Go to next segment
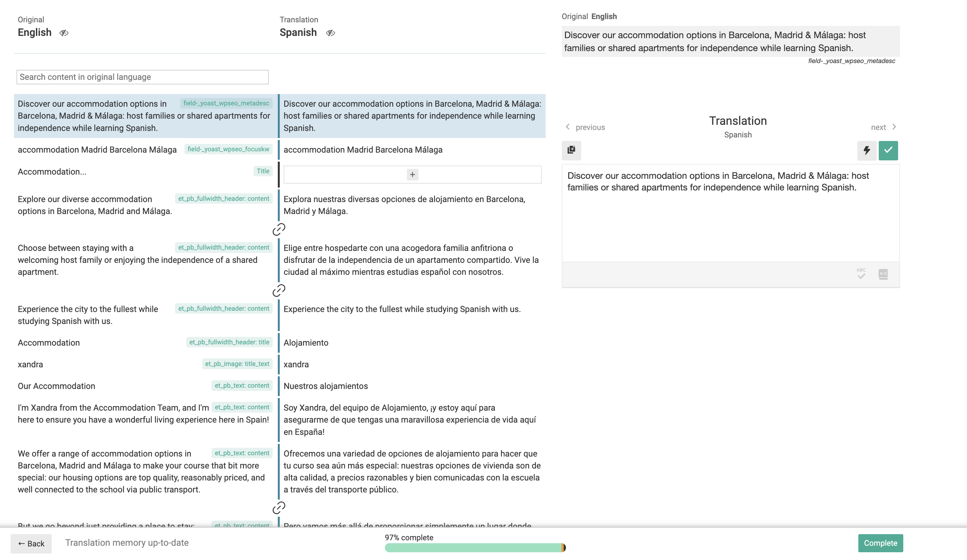967x560 pixels. coord(884,127)
